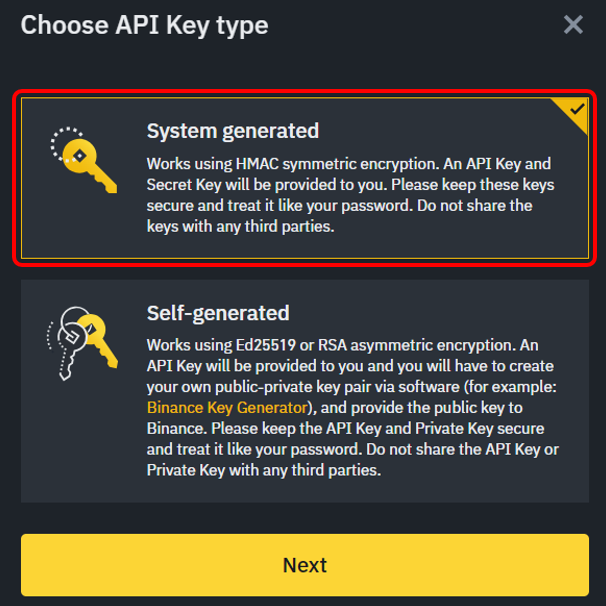Click the yellow key icon beside System generated
The width and height of the screenshot is (606, 606).
pos(84,160)
